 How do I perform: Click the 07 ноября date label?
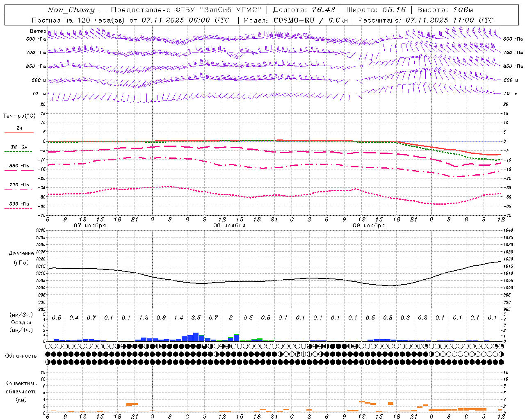pyautogui.click(x=90, y=226)
